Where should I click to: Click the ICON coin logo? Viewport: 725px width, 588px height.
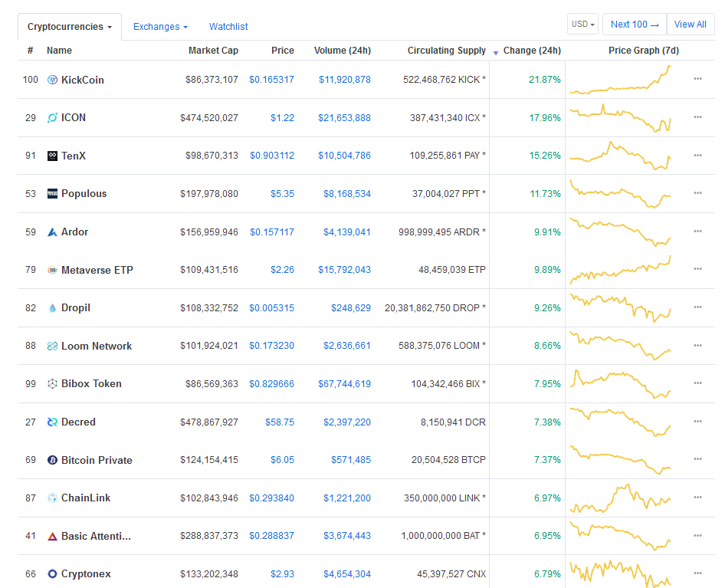click(52, 117)
